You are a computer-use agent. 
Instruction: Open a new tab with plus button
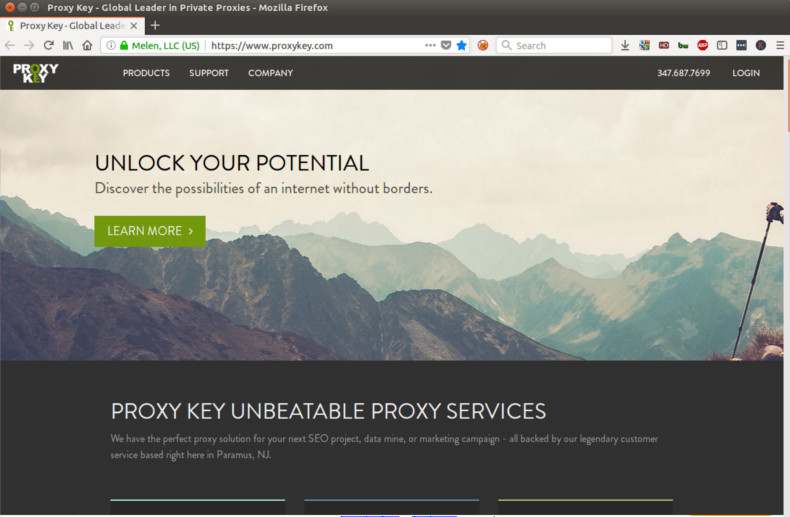tap(155, 25)
